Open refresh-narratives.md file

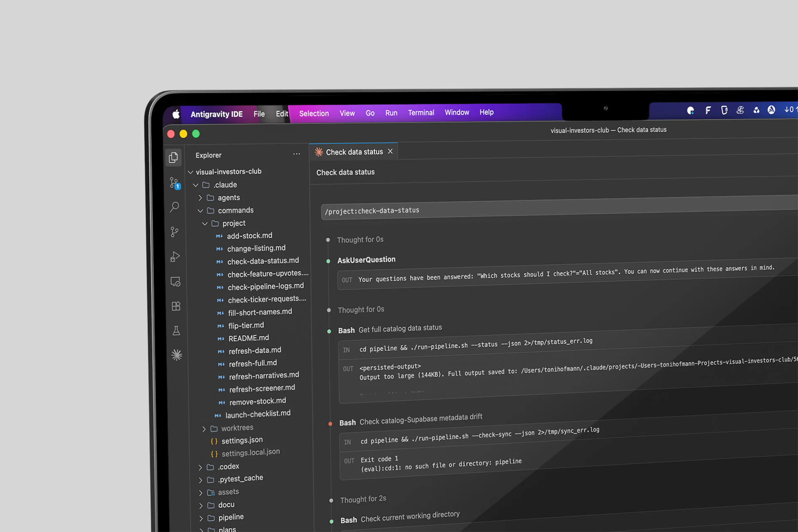click(x=264, y=376)
